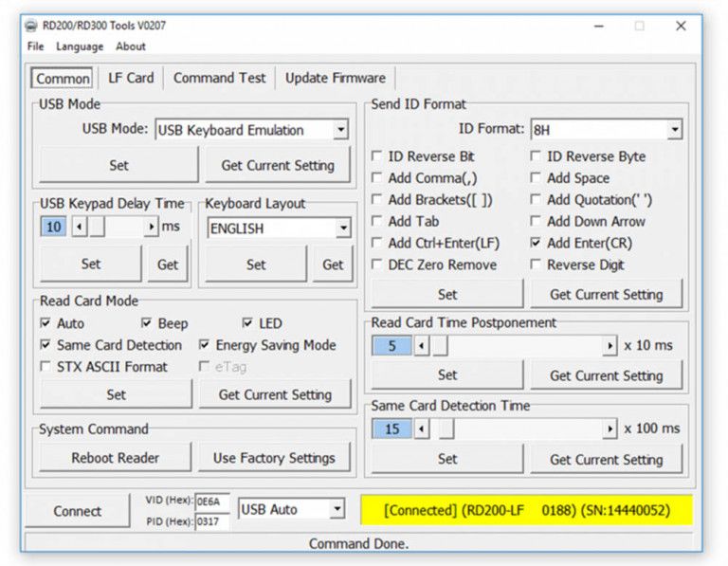This screenshot has height=566, width=728.
Task: Click the app icon in title bar
Action: click(32, 26)
